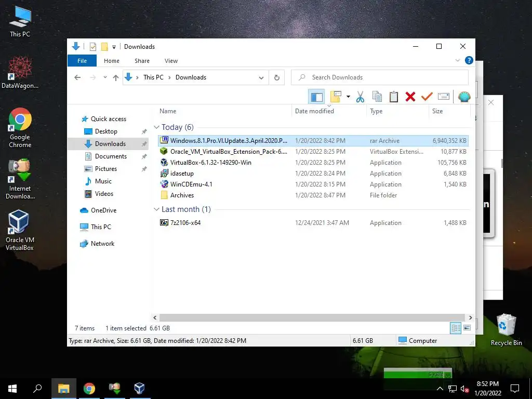Select the 7z2106-x64 file
532x399 pixels.
313,222
